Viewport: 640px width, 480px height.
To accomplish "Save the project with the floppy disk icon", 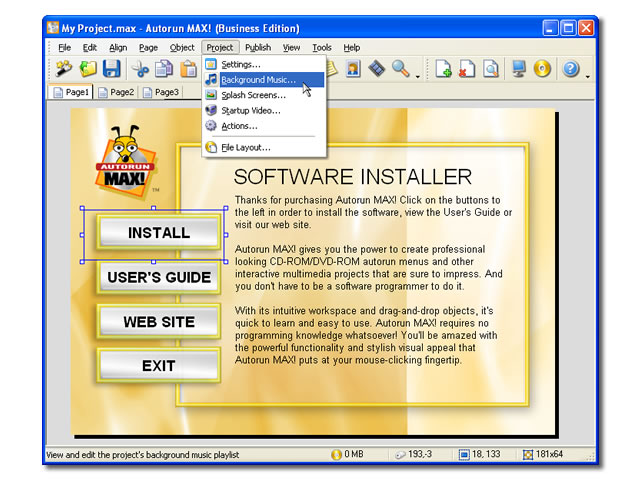I will tap(111, 69).
